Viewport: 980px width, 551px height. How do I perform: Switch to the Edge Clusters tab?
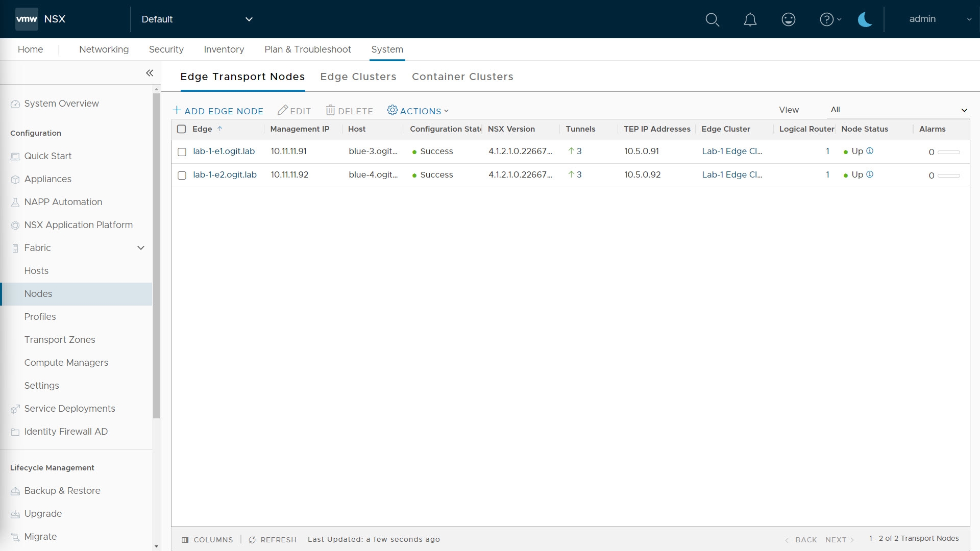click(x=358, y=77)
